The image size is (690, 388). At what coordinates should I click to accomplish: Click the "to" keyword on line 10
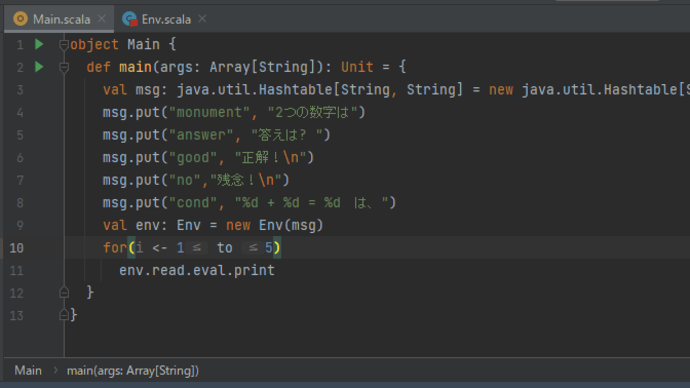pyautogui.click(x=225, y=248)
